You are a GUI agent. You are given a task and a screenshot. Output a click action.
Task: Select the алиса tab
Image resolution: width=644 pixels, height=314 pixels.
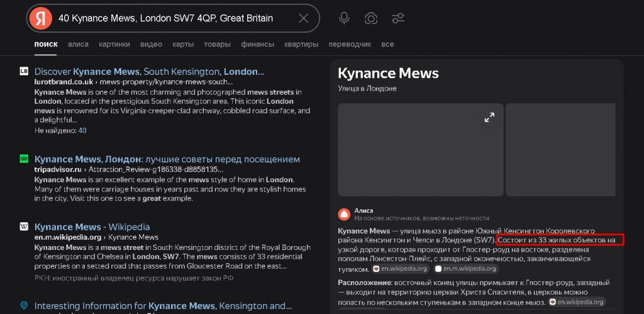[78, 44]
